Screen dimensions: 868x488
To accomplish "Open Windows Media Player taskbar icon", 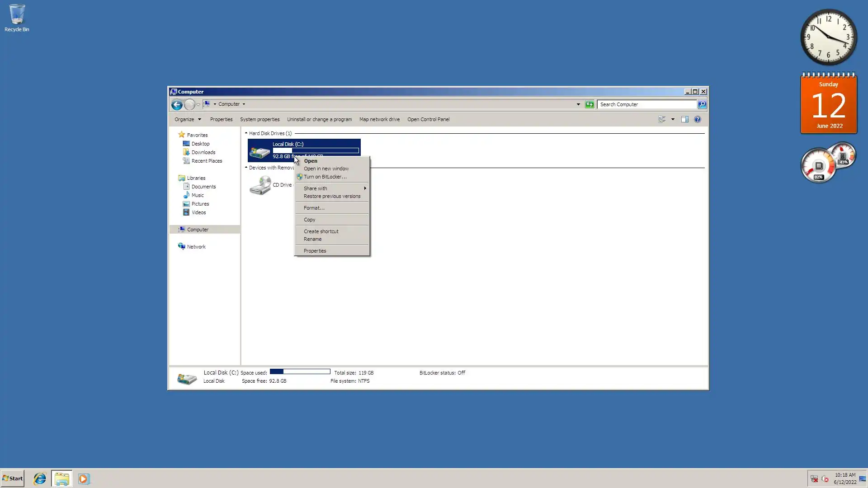I will [x=84, y=479].
